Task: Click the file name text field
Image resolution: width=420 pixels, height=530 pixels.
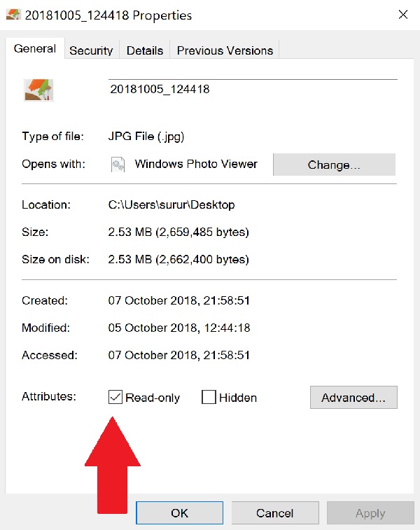Action: click(252, 90)
